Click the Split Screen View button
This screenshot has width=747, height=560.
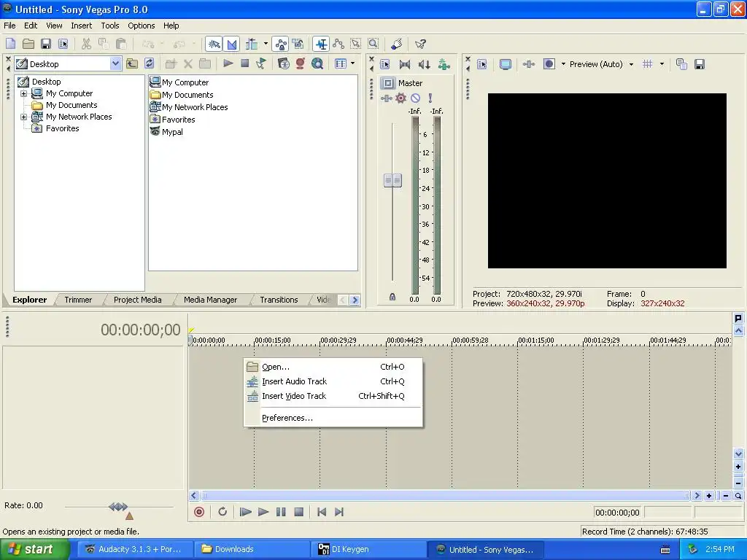549,64
